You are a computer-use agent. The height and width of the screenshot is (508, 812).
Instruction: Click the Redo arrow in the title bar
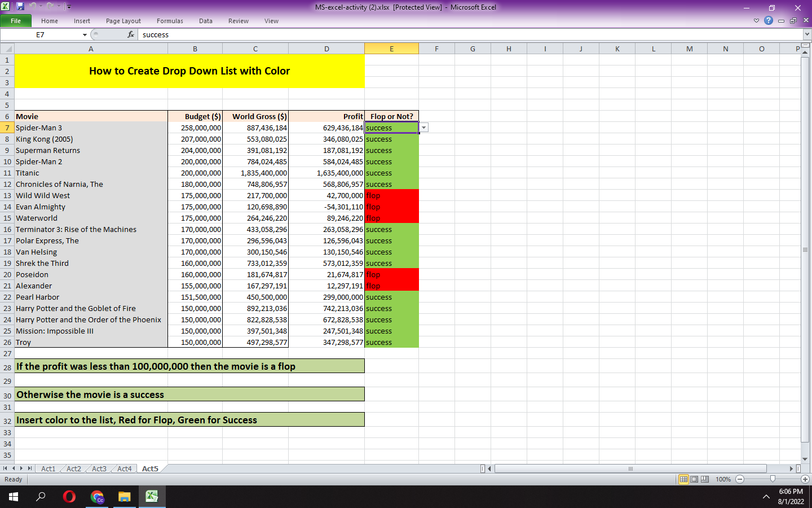tap(50, 6)
